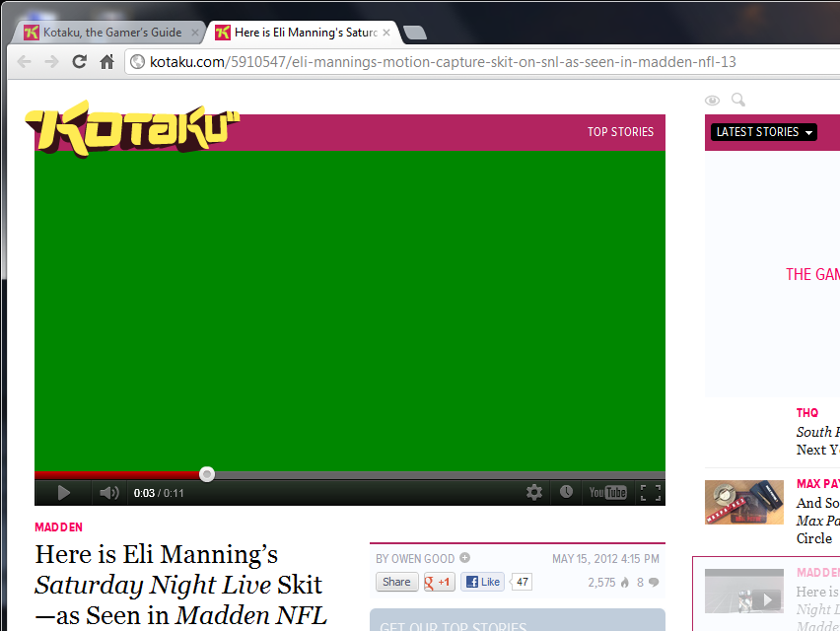Click the Share button
The width and height of the screenshot is (840, 631).
(397, 582)
